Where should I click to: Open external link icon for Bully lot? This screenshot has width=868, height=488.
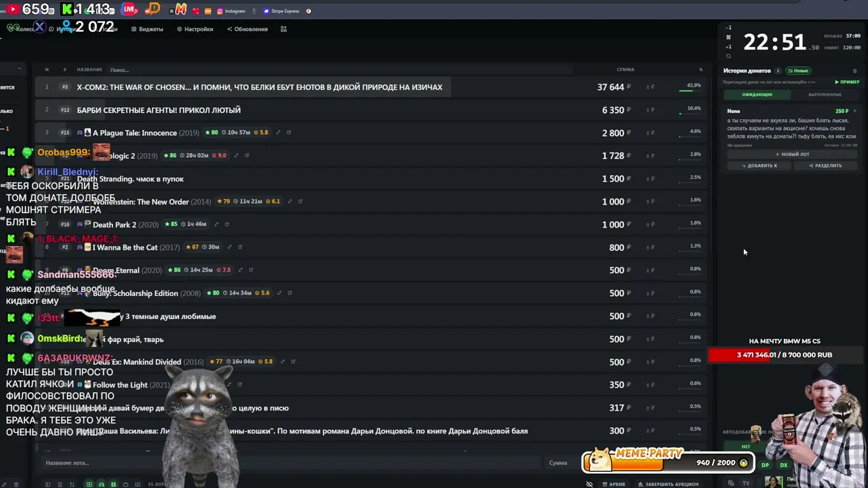(x=290, y=293)
